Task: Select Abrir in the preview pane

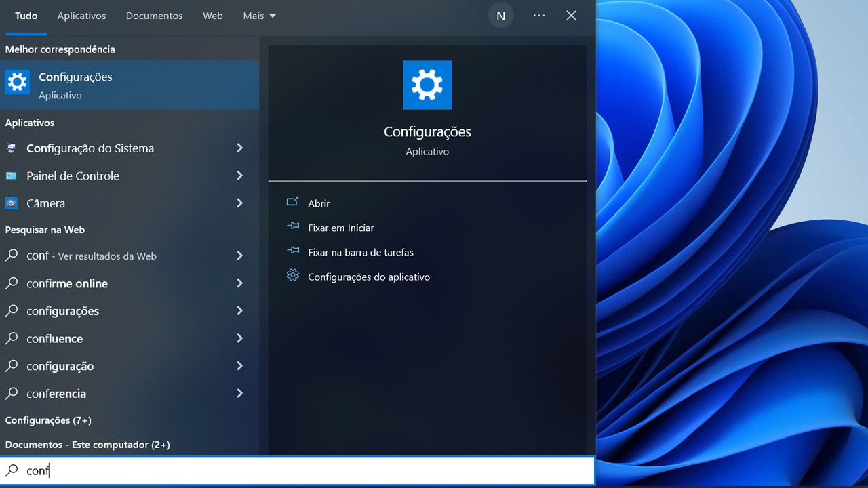Action: [x=319, y=203]
